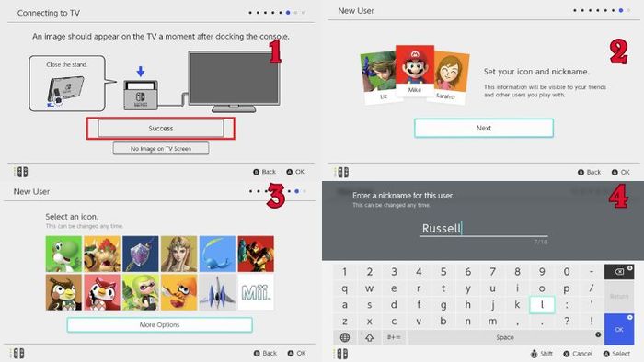Tap the Space bar key
The width and height of the screenshot is (644, 362).
point(505,337)
